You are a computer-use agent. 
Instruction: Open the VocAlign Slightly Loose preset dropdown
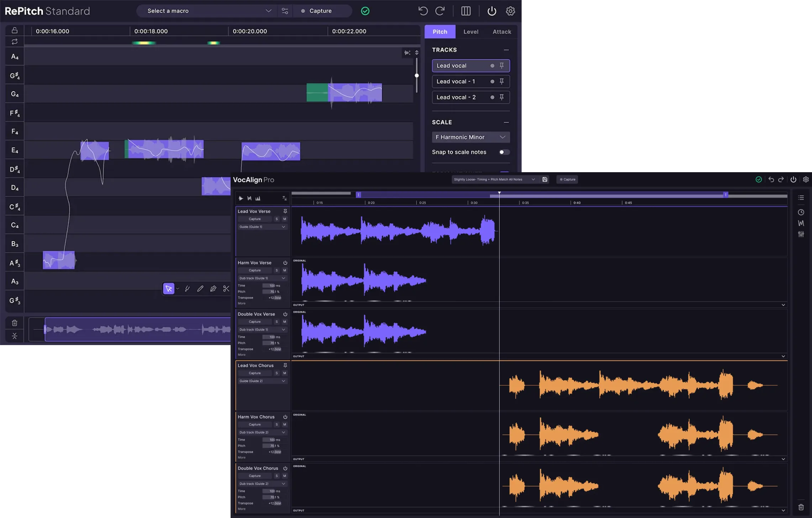click(x=494, y=179)
